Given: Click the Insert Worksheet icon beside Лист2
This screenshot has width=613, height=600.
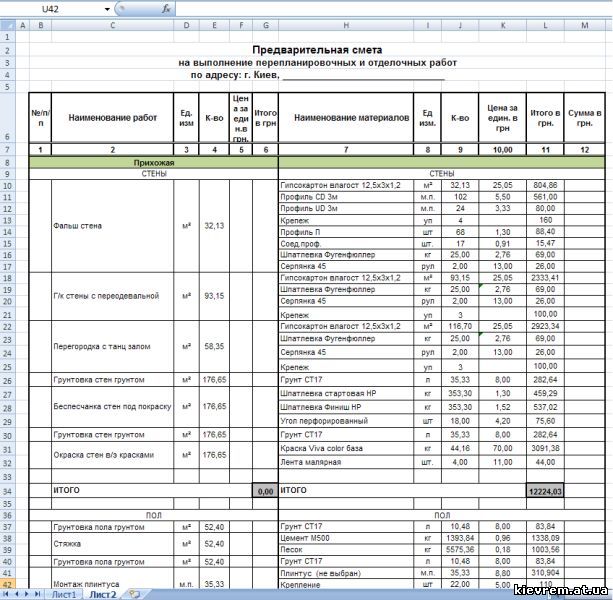Looking at the screenshot, I should (x=134, y=594).
